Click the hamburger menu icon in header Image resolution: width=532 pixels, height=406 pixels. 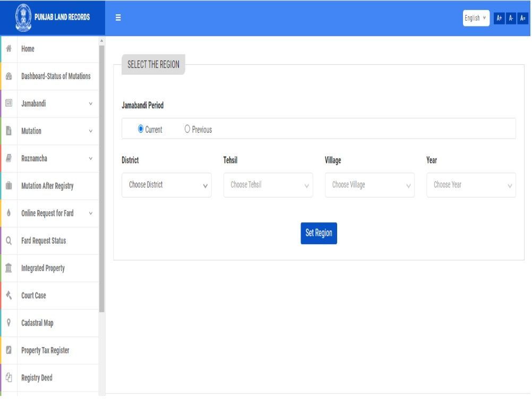coord(118,18)
